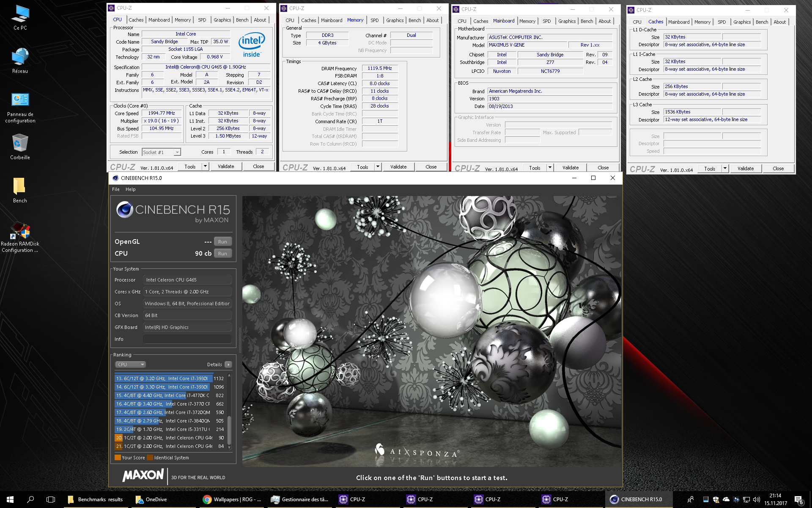Click ranking scrollbar down arrow
The width and height of the screenshot is (812, 508).
[x=230, y=447]
